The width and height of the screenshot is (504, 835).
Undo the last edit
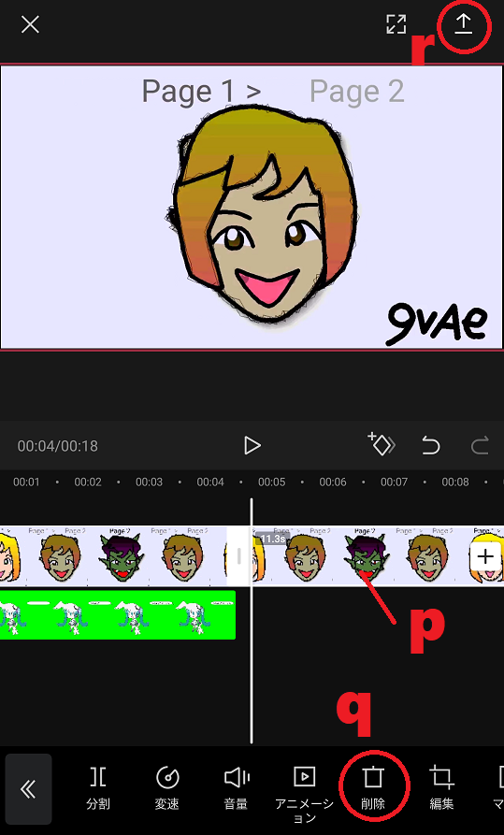pos(430,445)
